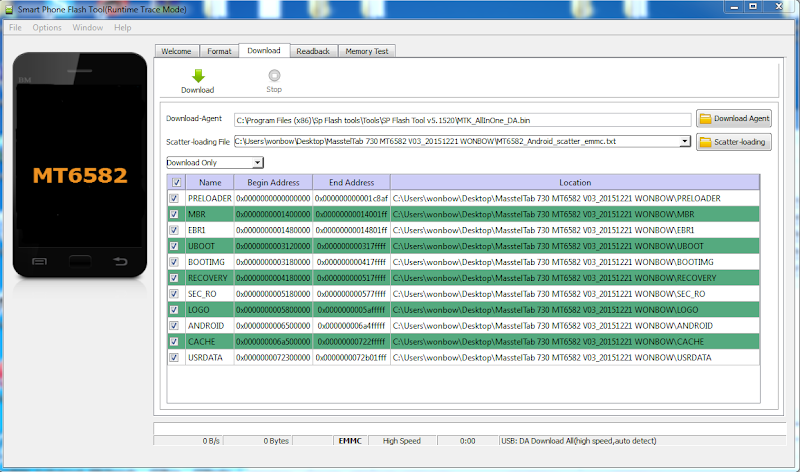Open SP Flash Tool title bar app icon
Viewport: 800px width, 472px height.
9,9
